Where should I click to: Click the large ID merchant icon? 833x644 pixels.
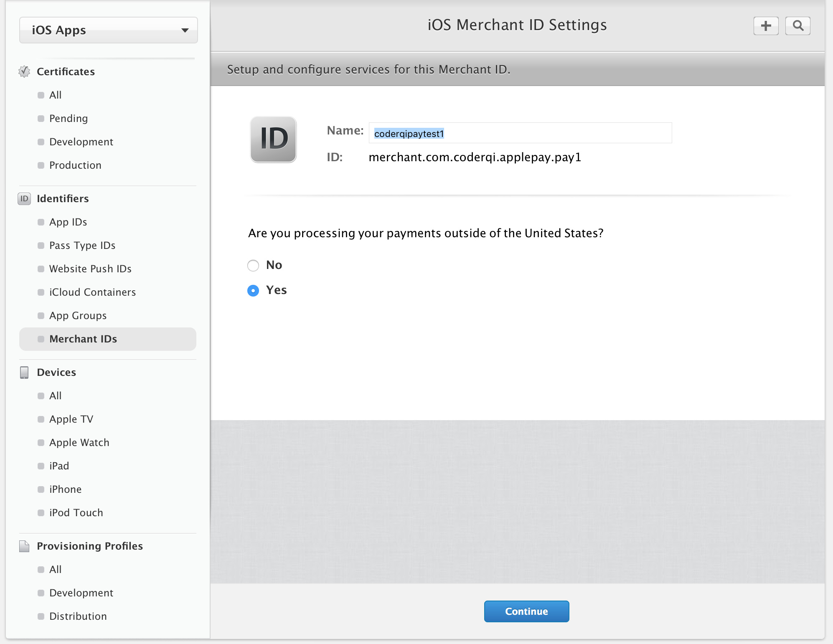coord(273,139)
